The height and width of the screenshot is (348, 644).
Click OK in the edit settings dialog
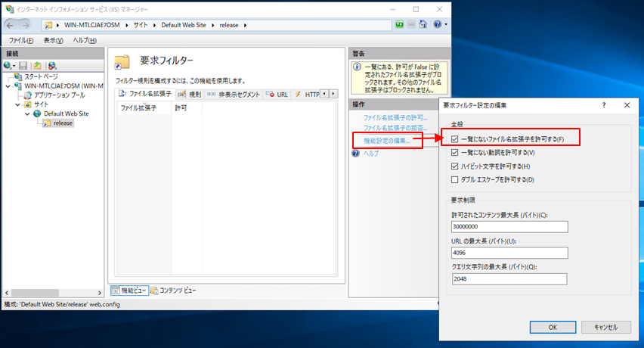tap(553, 328)
